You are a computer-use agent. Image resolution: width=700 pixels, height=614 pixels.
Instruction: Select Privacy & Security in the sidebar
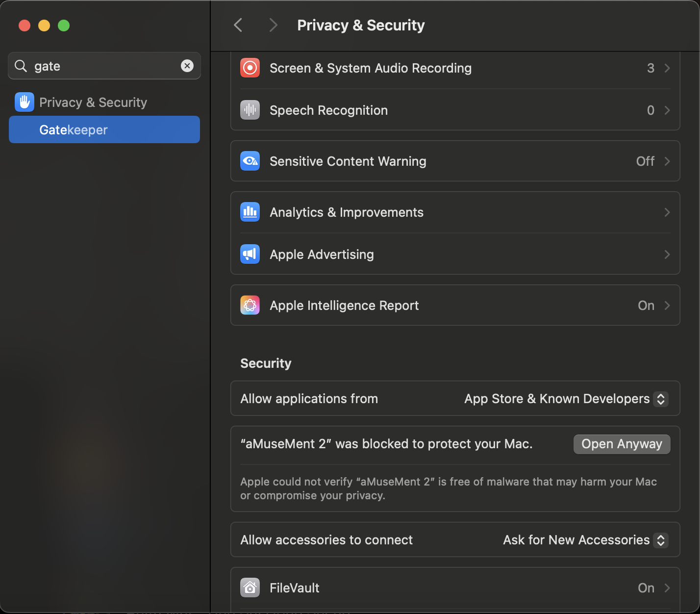point(104,102)
